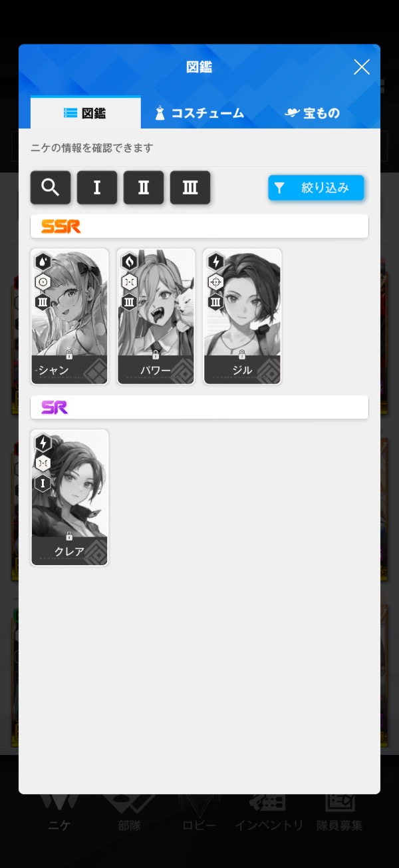Toggle the burst II filter
Viewport: 399px width, 868px height.
click(x=144, y=188)
